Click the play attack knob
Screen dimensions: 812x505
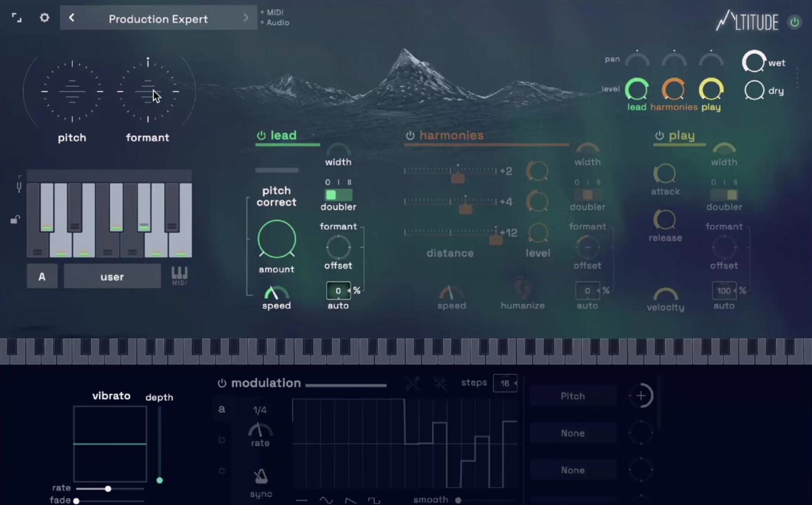click(665, 173)
